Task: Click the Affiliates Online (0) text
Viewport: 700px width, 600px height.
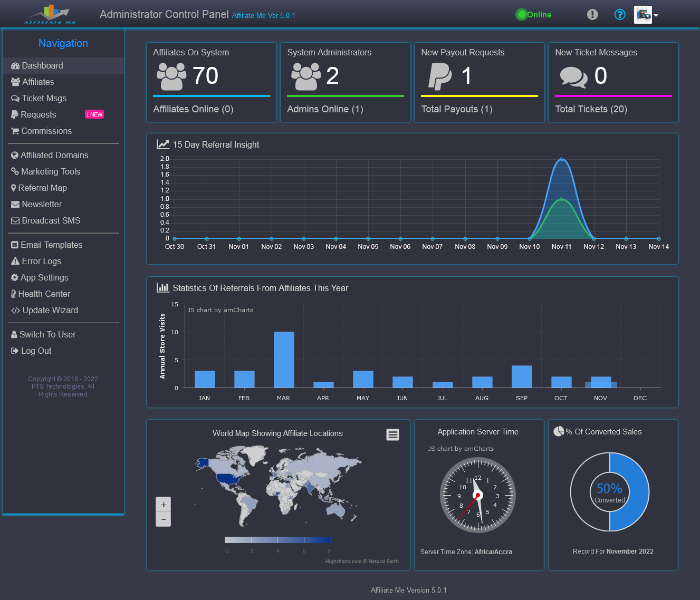Action: pyautogui.click(x=193, y=109)
